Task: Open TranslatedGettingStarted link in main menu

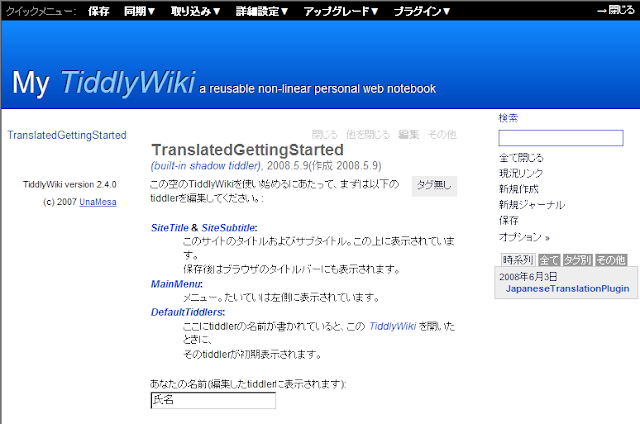Action: point(67,135)
